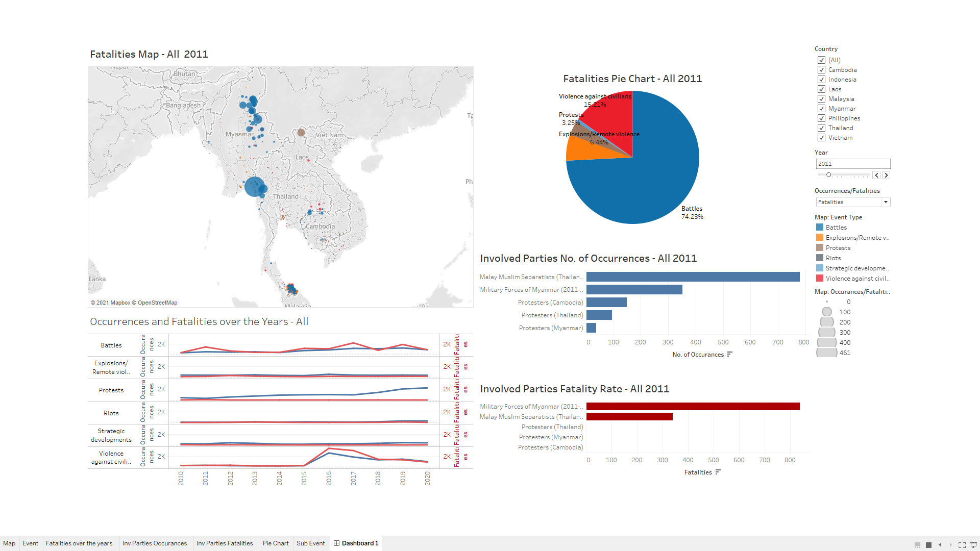Toggle the (All) countries checkbox
This screenshot has height=551, width=980.
(821, 60)
